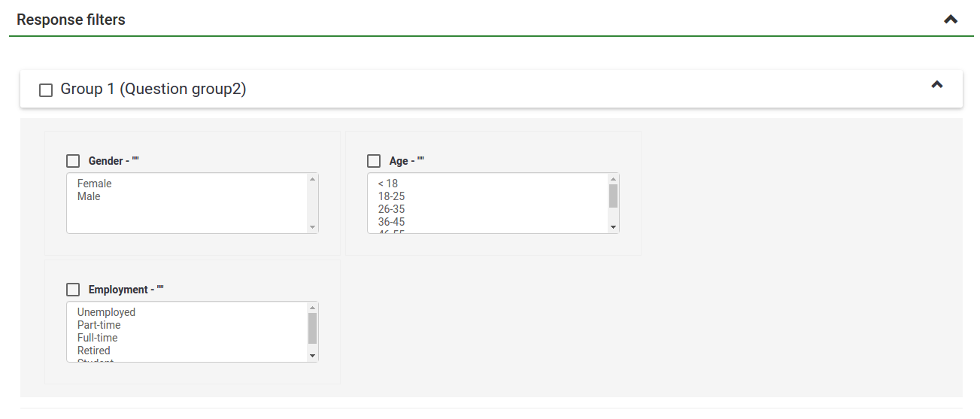This screenshot has height=419, width=980.
Task: Click Employment list scroll down arrow
Action: coord(312,355)
